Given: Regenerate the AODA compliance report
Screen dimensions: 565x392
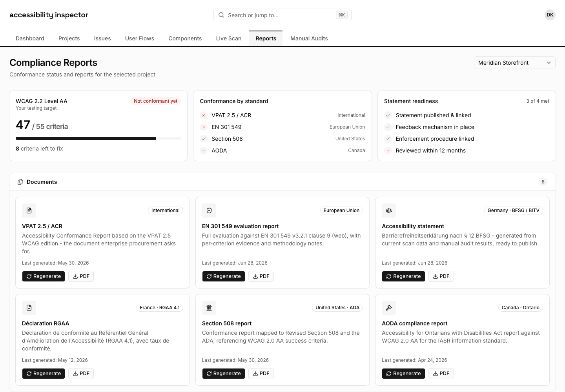Looking at the screenshot, I should (403, 374).
